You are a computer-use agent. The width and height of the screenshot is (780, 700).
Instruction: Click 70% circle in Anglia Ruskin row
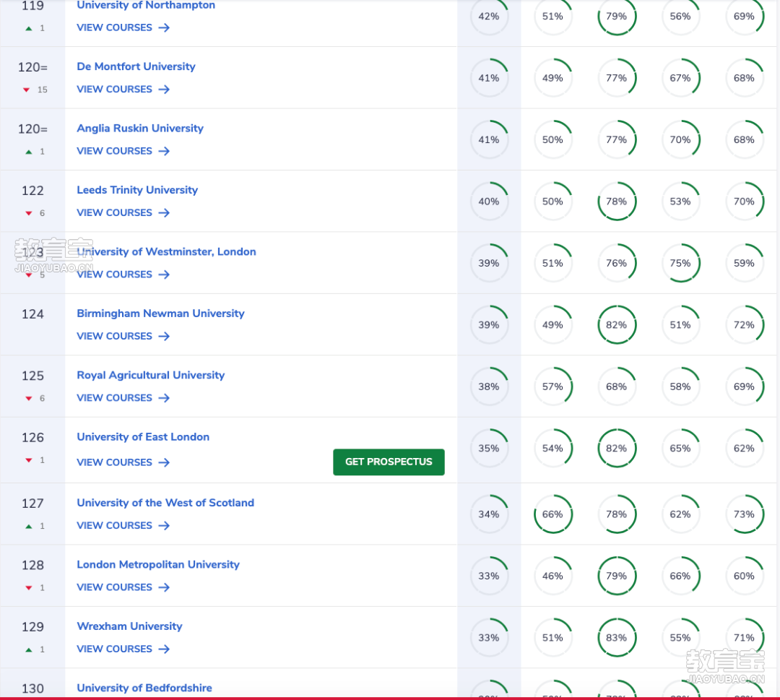click(x=680, y=140)
